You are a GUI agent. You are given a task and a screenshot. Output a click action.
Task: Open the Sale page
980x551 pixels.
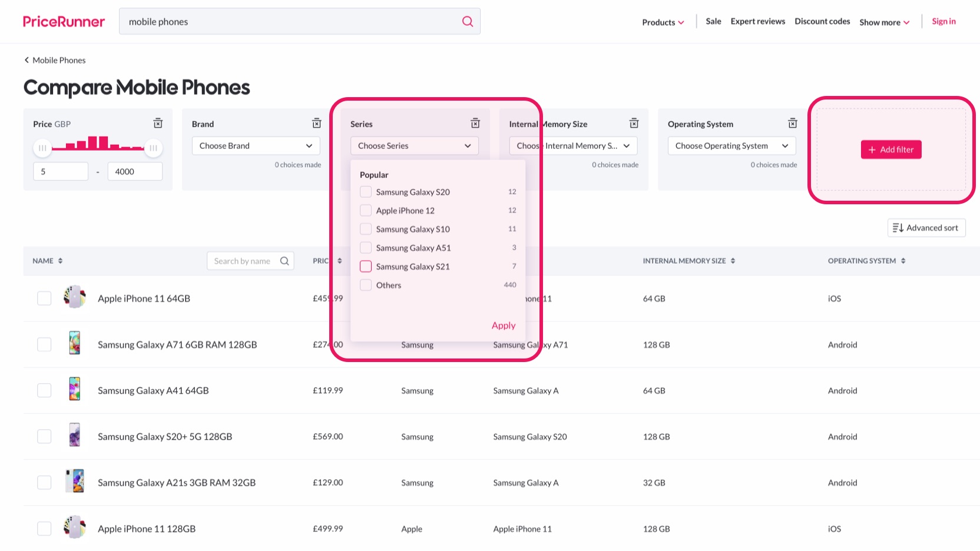(x=713, y=21)
